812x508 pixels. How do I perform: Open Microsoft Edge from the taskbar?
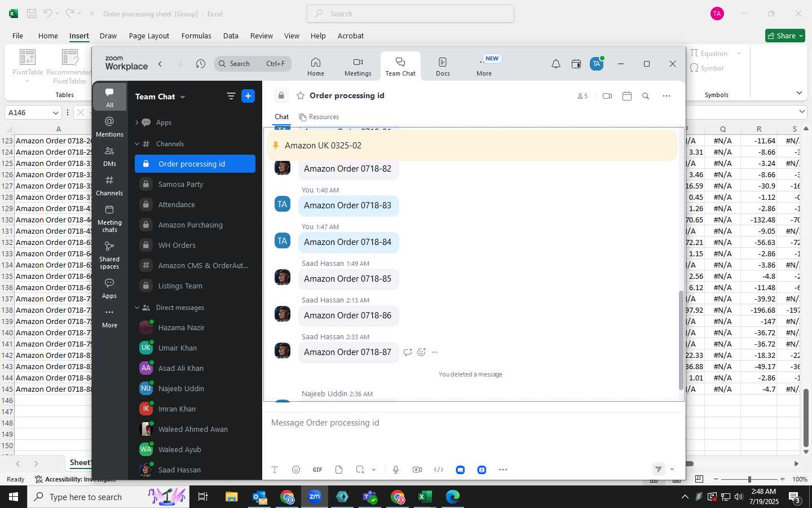pos(453,497)
